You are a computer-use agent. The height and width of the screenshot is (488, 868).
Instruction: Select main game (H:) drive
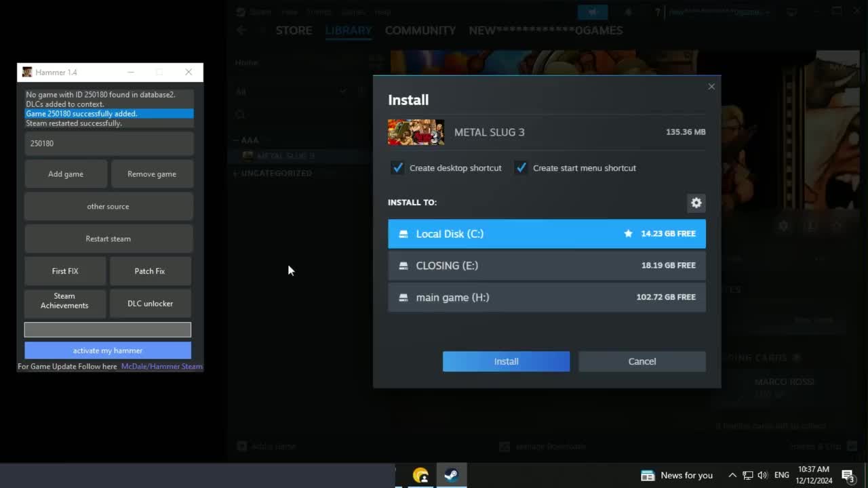(x=547, y=298)
